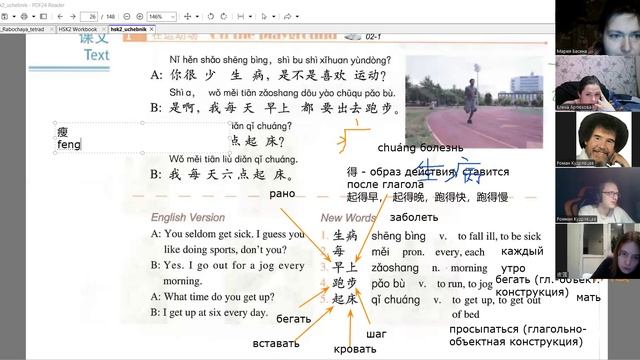Click the page layout spread icon
Screen dimensions: 640x360
pos(241,16)
